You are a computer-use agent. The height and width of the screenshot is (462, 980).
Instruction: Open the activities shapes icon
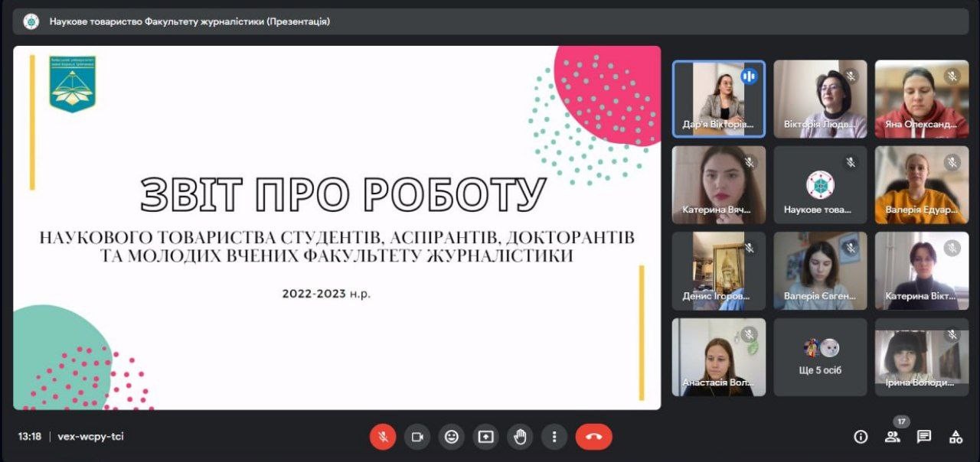[955, 437]
